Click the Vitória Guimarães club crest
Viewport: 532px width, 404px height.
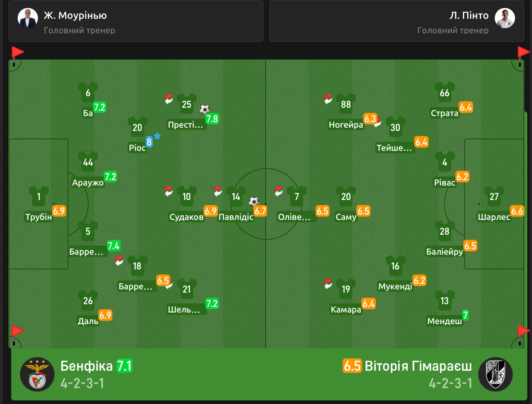495,374
